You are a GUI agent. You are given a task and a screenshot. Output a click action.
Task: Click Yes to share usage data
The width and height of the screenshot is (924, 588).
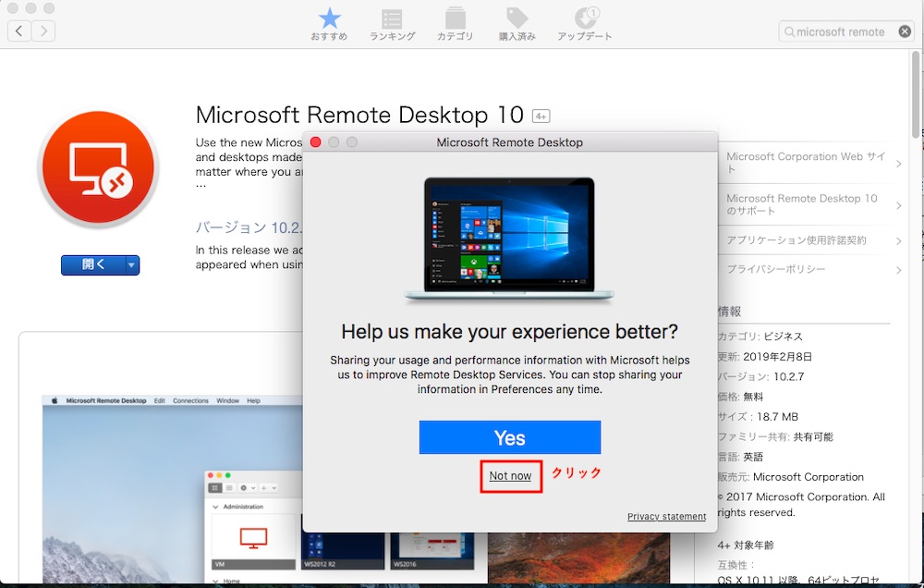point(510,437)
